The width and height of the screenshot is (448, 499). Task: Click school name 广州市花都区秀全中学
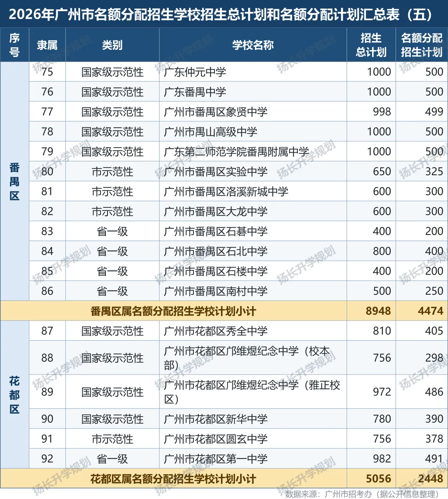[216, 331]
